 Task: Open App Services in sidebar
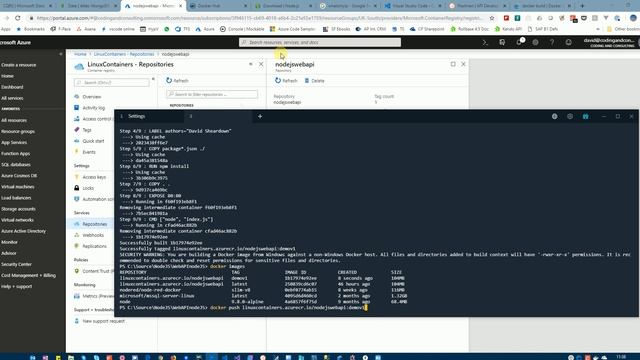(14, 142)
